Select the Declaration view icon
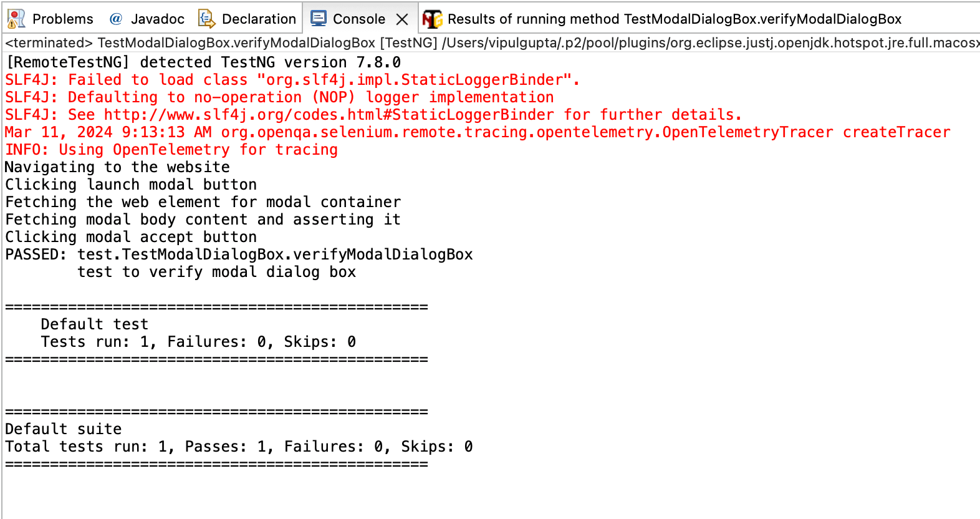 [x=206, y=19]
